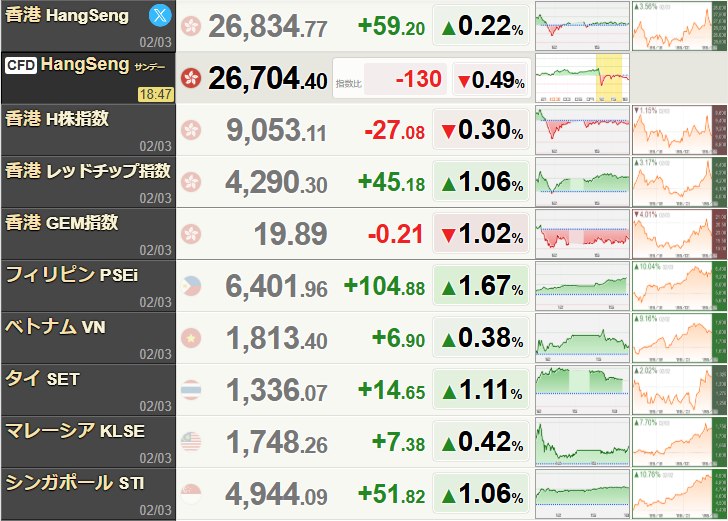Click Malaysia flag in マレーシア KLSE row
This screenshot has width=728, height=521.
point(191,442)
